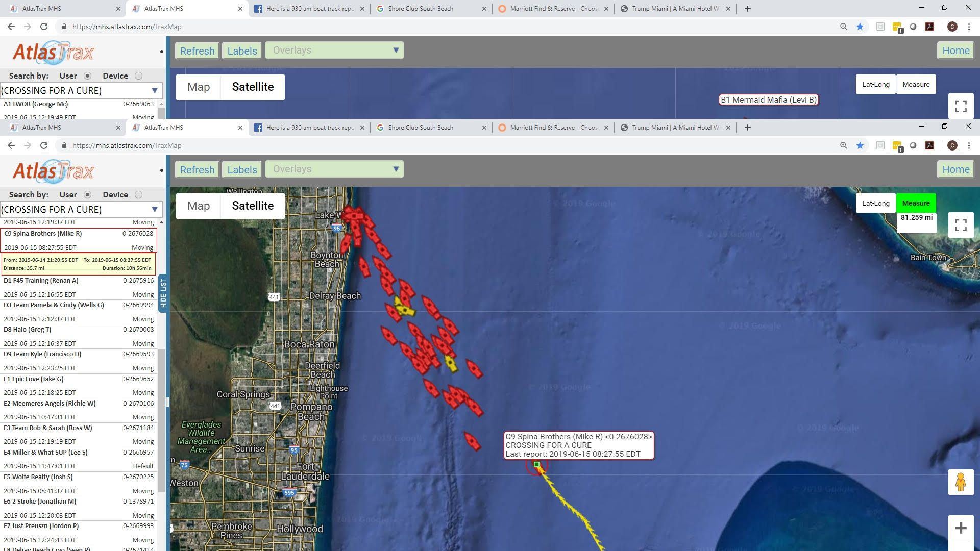980x551 pixels.
Task: Select the Device radio button in upper window
Action: point(138,76)
